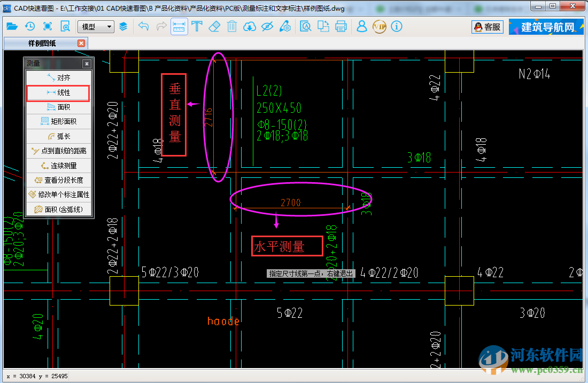Click the cloud download icon
The width and height of the screenshot is (588, 383).
(x=250, y=26)
